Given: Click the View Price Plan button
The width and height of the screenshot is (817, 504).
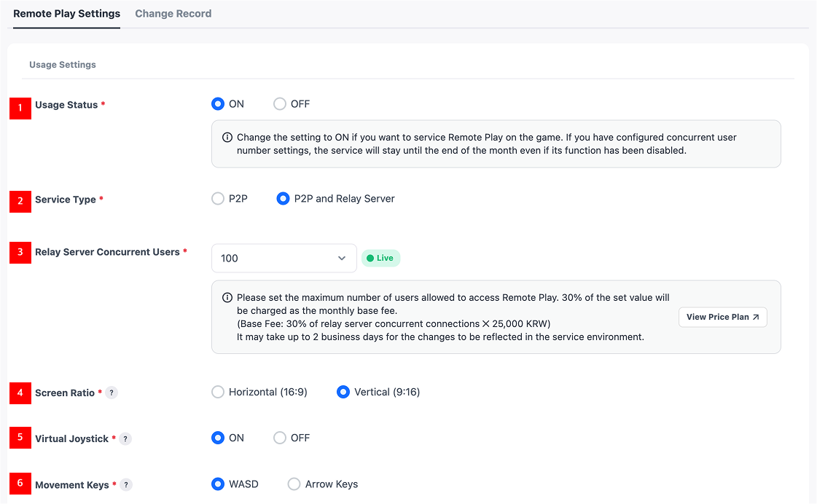Looking at the screenshot, I should [722, 317].
